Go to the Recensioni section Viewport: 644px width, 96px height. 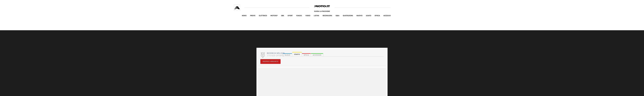coord(327,15)
